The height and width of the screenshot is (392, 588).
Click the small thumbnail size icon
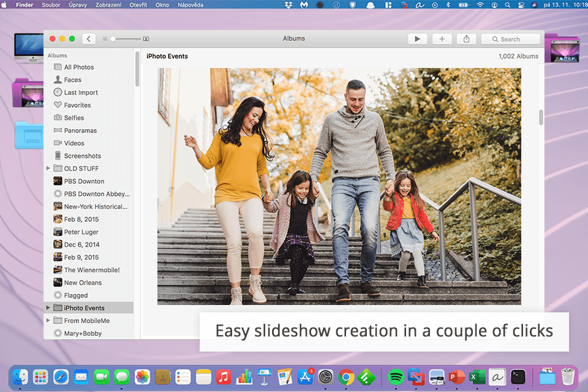point(105,39)
